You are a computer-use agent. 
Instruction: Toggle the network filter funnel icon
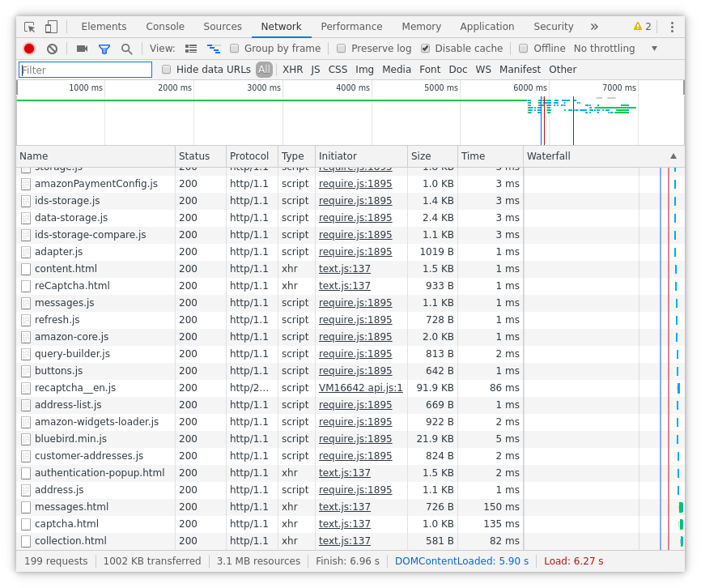pos(104,48)
